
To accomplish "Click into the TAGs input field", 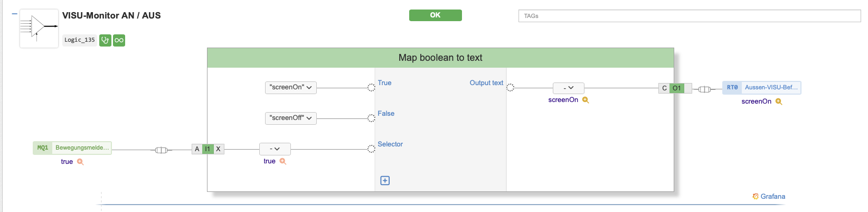I will (689, 16).
